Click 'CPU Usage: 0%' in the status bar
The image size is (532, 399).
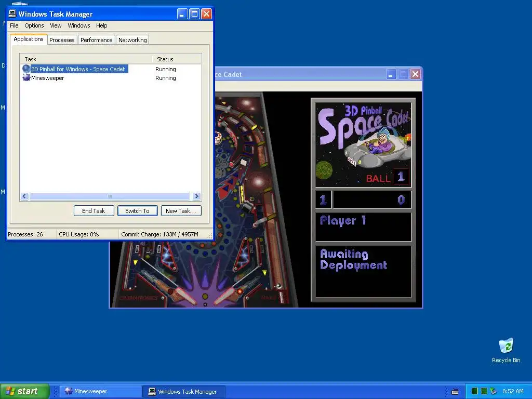click(79, 234)
